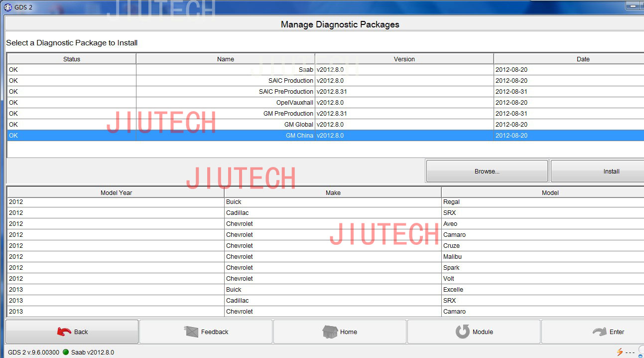
Task: Click the Module refresh arrow icon
Action: click(463, 332)
